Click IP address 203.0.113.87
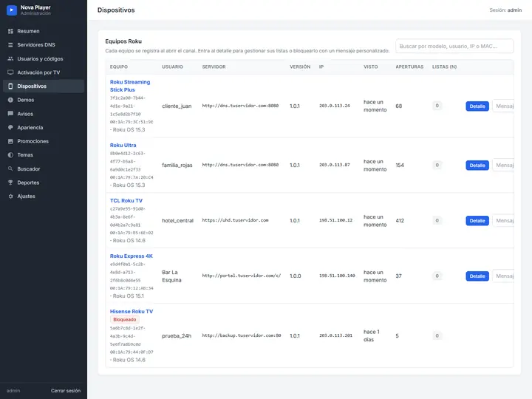Viewport: 532px width, 399px height. 335,165
